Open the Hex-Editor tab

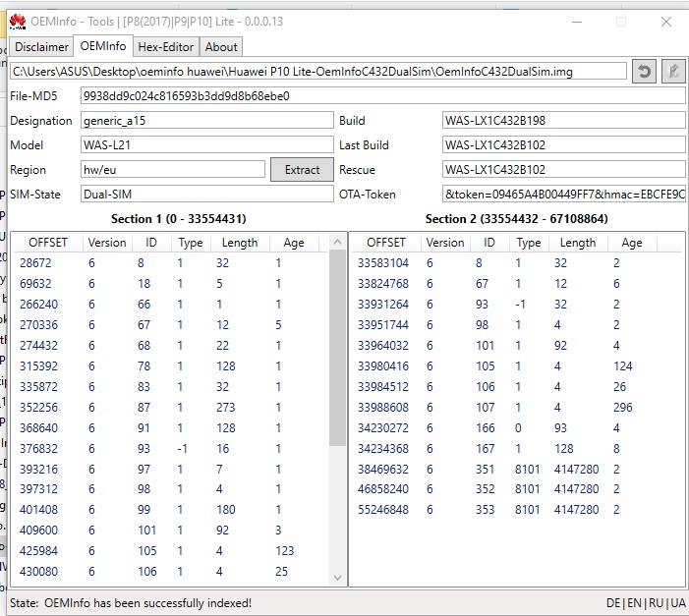[166, 47]
